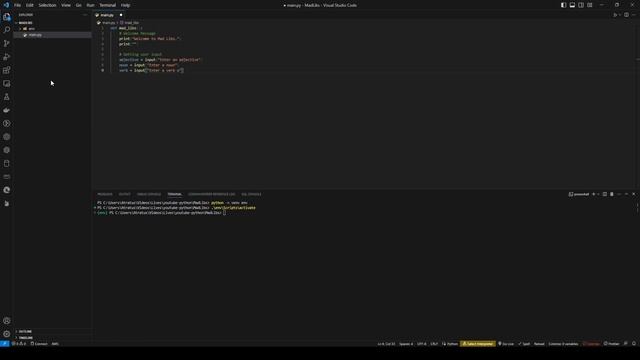Split the editor to the right

pyautogui.click(x=626, y=15)
